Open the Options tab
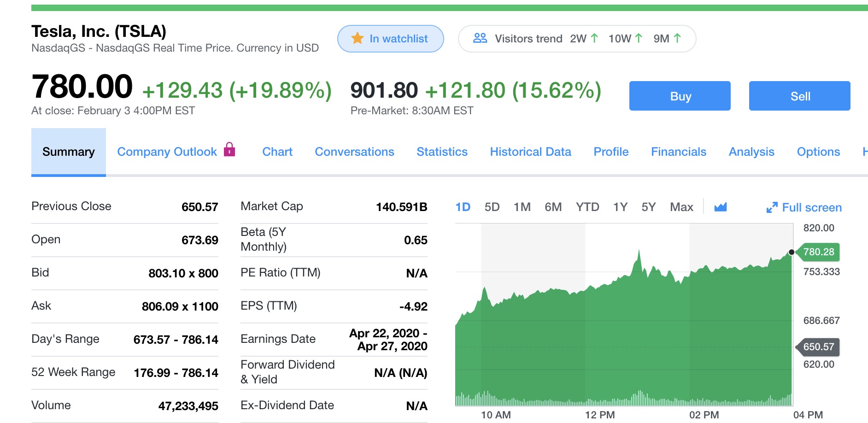The height and width of the screenshot is (423, 868). pyautogui.click(x=819, y=152)
